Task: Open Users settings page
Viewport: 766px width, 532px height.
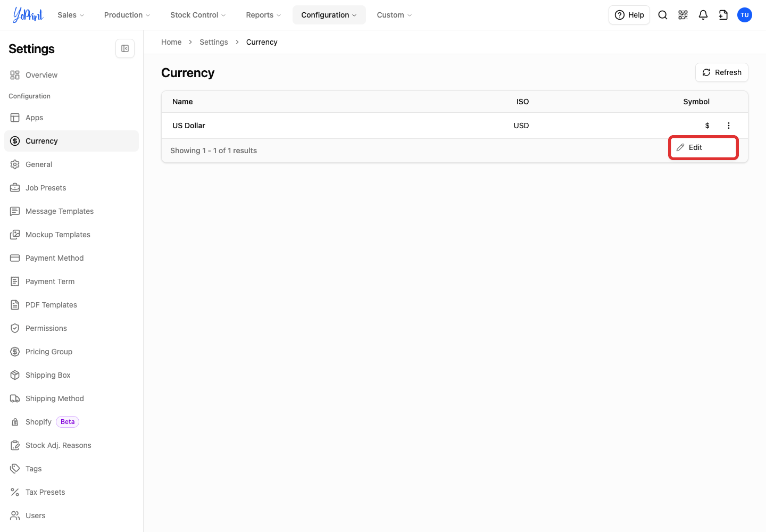Action: (x=71, y=516)
